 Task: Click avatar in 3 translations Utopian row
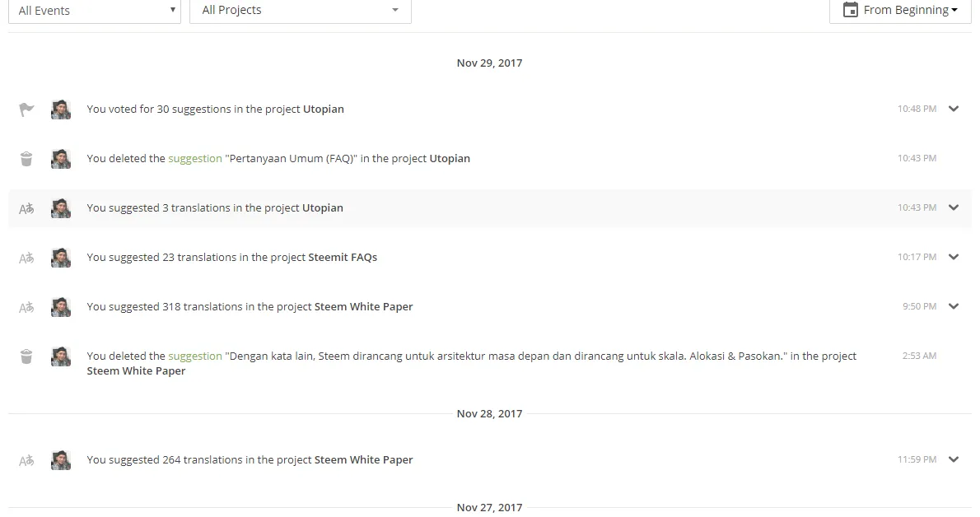coord(61,208)
